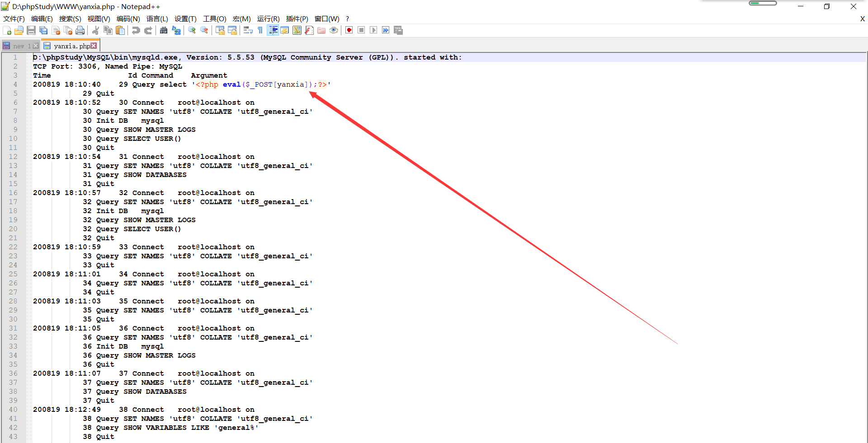Open the 宏(M) menu
This screenshot has height=443, width=868.
pyautogui.click(x=241, y=19)
